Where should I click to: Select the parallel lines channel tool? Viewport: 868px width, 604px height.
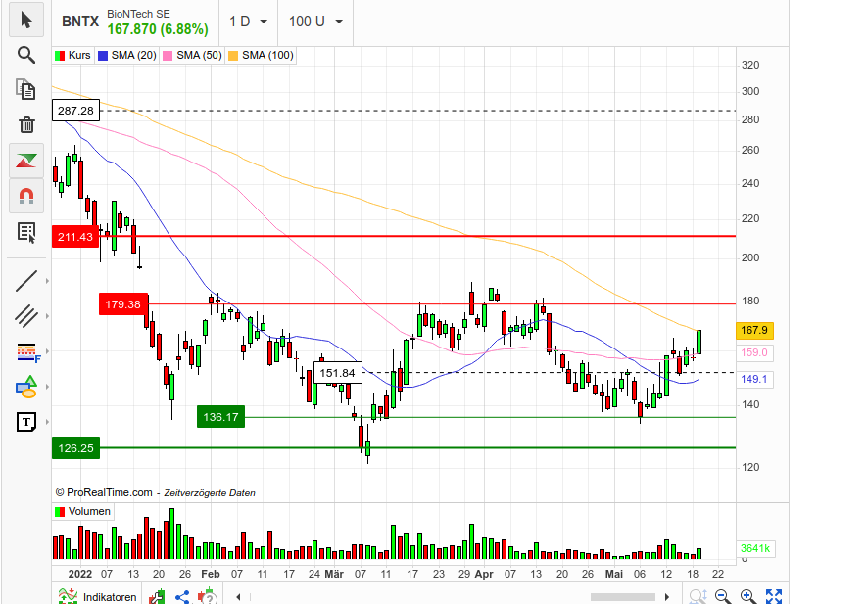point(26,316)
